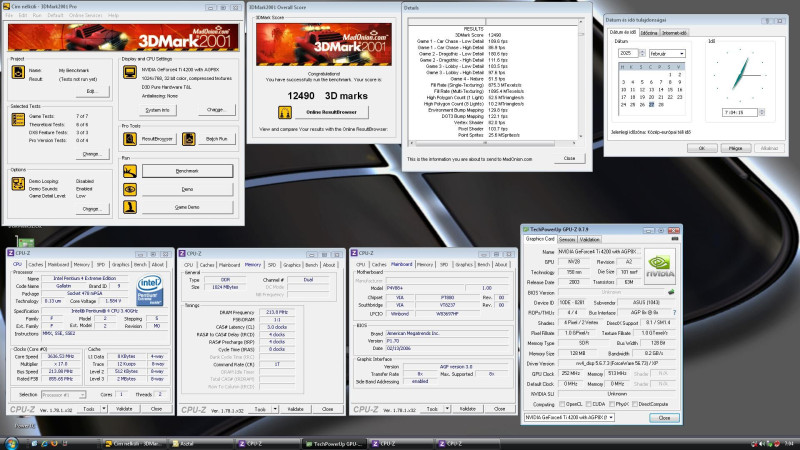Click the Bus Interface question mark in GPU-Z
Viewport: 800px width, 450px height.
[674, 313]
